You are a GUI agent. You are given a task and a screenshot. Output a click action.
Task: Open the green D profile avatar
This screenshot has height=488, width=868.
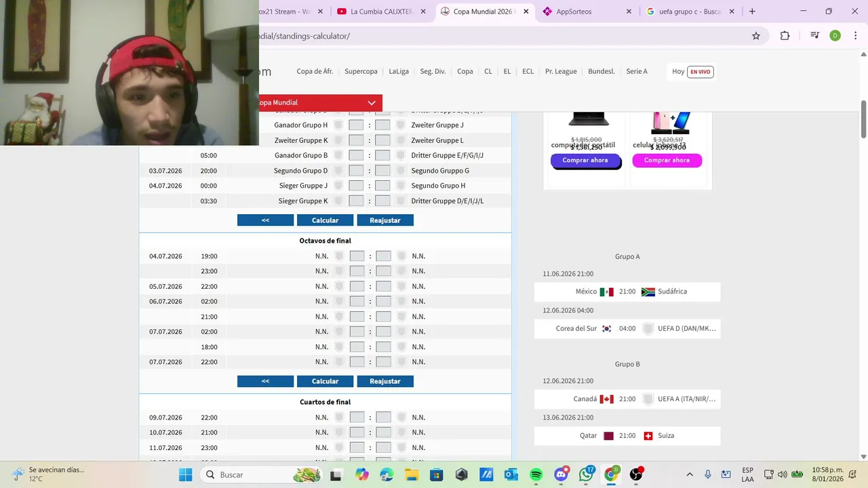[x=835, y=36]
